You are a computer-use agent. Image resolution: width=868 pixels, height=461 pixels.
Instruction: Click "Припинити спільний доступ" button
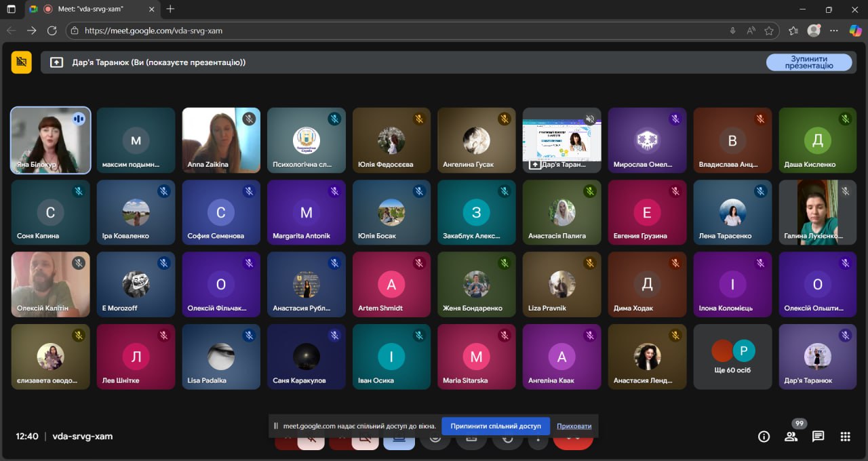495,426
